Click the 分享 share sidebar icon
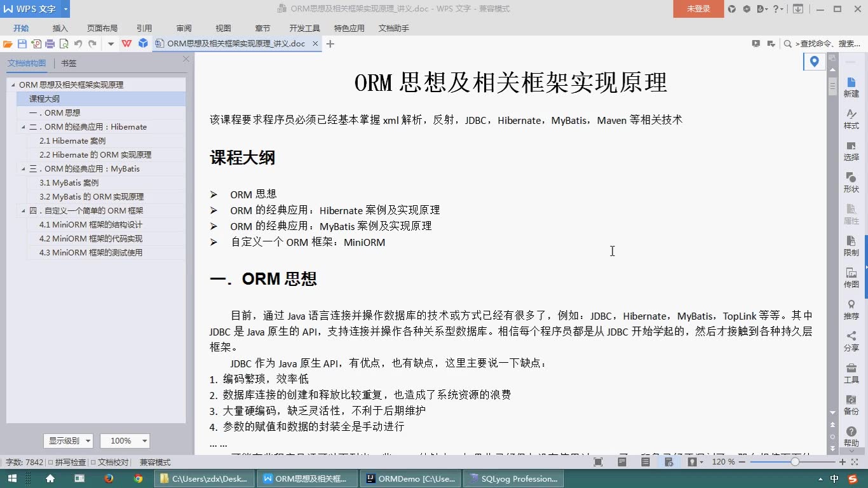Viewport: 868px width, 488px height. (851, 341)
